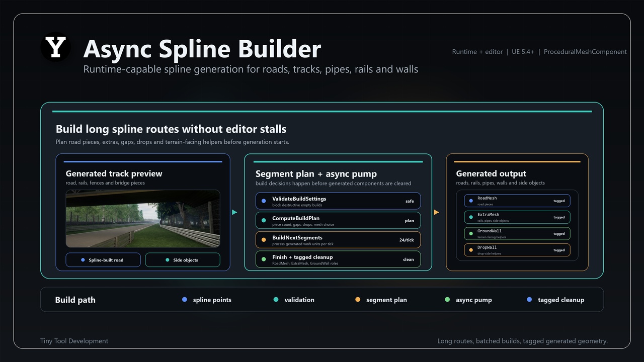Click the teal dot in Side objects chip
This screenshot has width=644, height=362.
coord(168,260)
